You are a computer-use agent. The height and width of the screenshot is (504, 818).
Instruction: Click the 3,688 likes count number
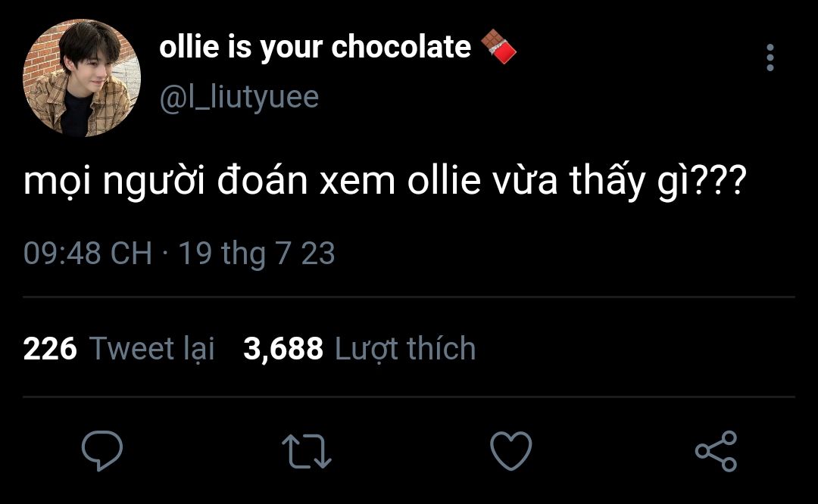[x=283, y=349]
